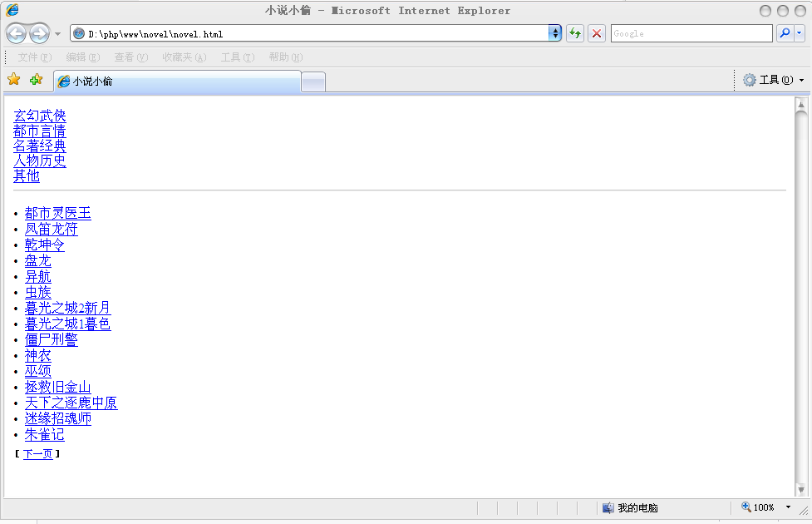
Task: Open the 工具(O) gear toolbar dropdown
Action: click(x=774, y=80)
